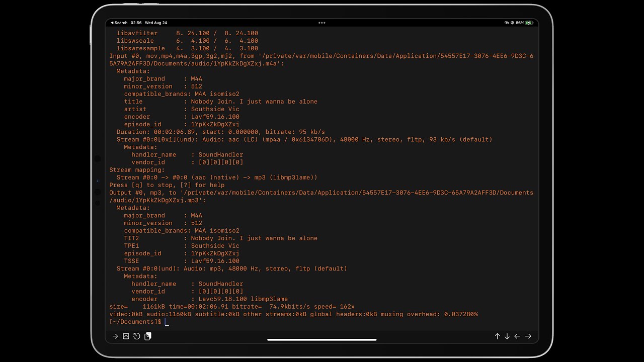The height and width of the screenshot is (362, 644).
Task: Click the input 'artist' value Southside Vic
Action: (x=215, y=109)
